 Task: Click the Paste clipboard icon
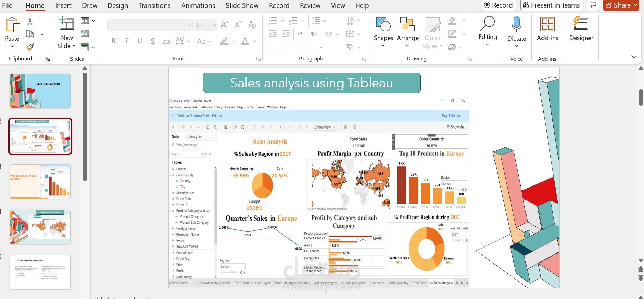click(x=13, y=25)
